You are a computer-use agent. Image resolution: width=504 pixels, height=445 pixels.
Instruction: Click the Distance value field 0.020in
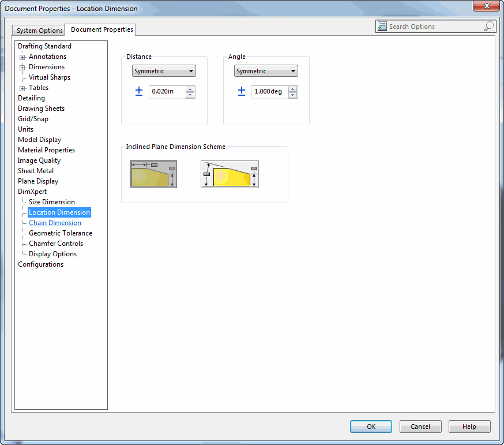167,91
